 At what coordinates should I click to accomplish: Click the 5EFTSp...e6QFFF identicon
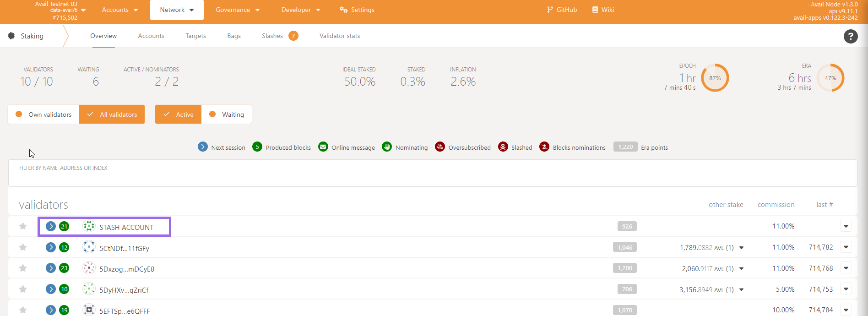coord(89,310)
